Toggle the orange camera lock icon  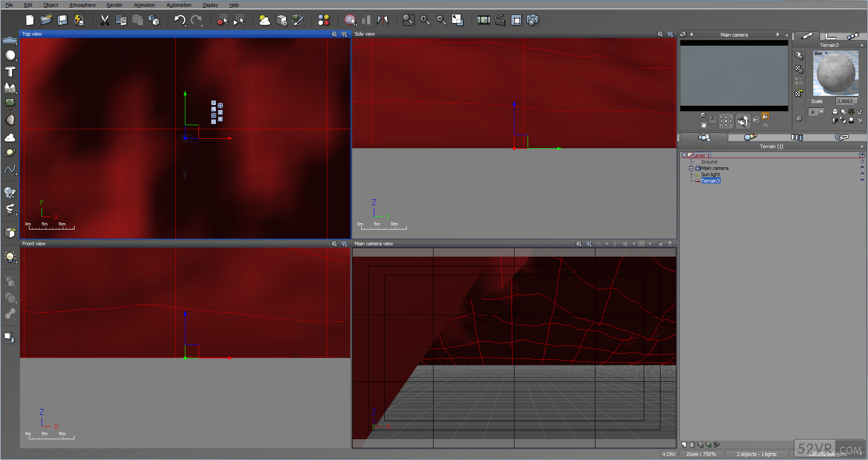(765, 116)
